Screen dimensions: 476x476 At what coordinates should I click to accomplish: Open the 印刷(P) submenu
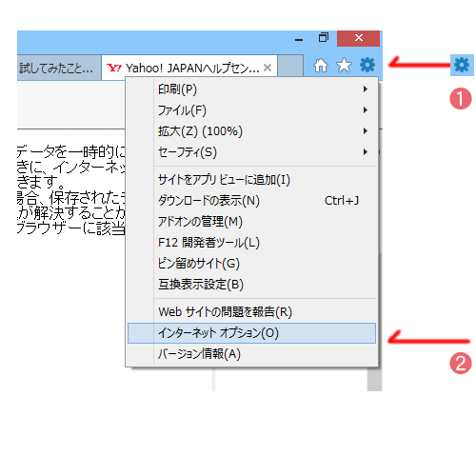pos(251,89)
